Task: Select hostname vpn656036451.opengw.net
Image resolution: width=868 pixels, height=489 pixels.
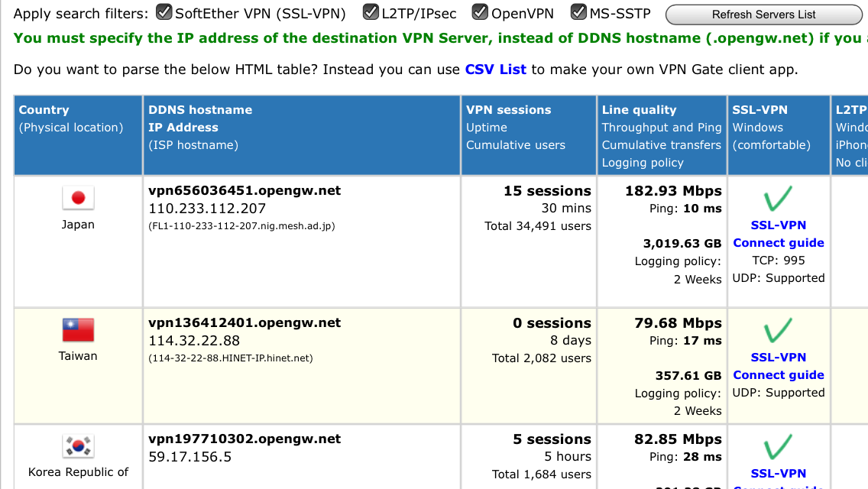Action: click(x=245, y=191)
